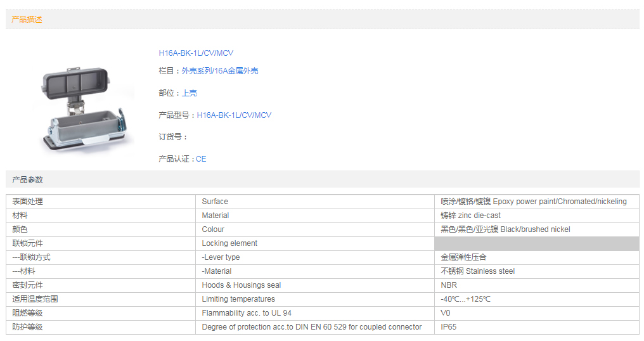The image size is (644, 341).
Task: Click the 产品参数 section header
Action: (27, 180)
